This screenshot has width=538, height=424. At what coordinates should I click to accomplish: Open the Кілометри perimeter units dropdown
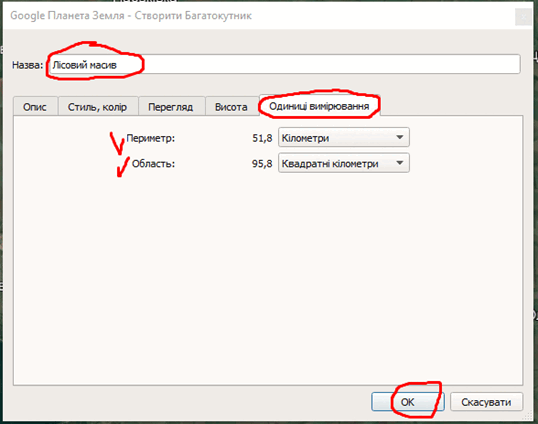click(x=343, y=138)
